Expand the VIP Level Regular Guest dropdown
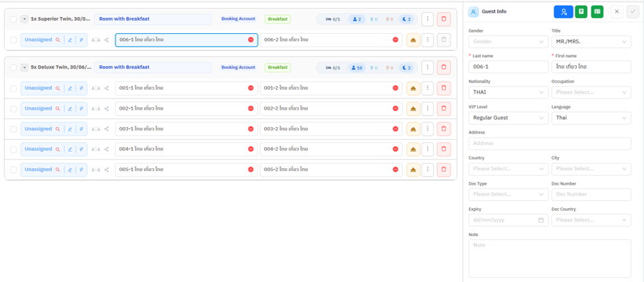The width and height of the screenshot is (644, 282). (508, 118)
